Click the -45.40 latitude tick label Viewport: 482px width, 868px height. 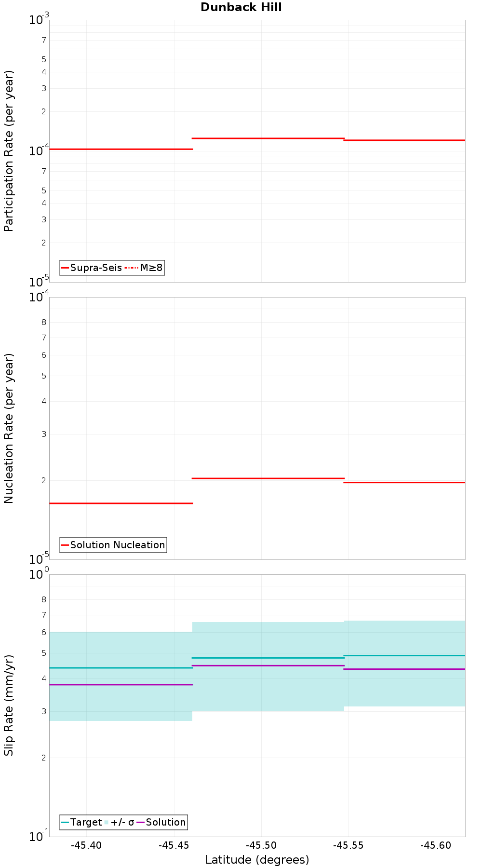86,845
